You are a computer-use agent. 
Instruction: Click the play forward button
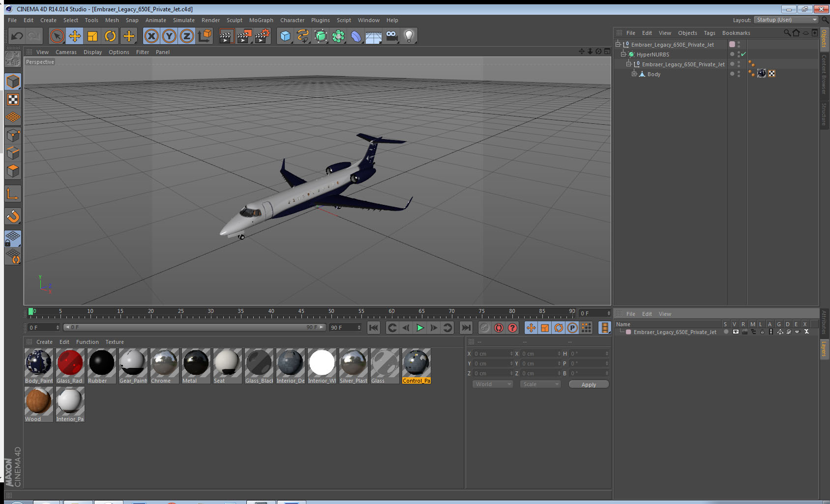(420, 328)
